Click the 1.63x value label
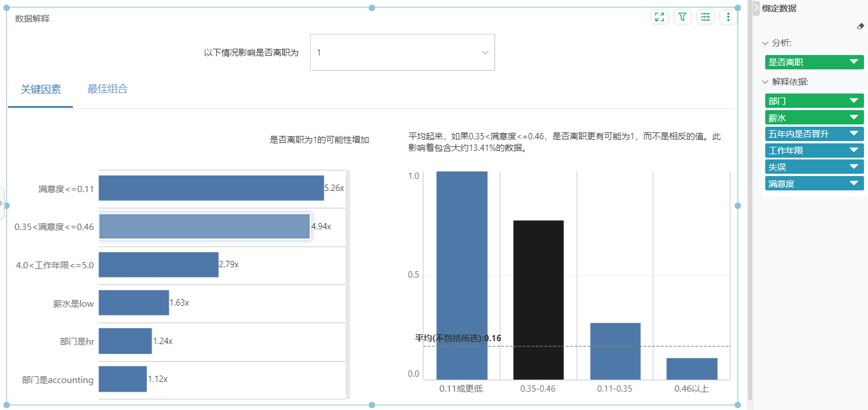This screenshot has height=410, width=868. [179, 303]
